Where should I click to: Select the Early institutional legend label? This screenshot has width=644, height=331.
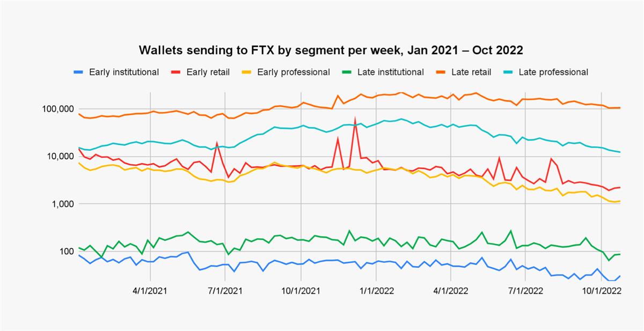pos(124,72)
